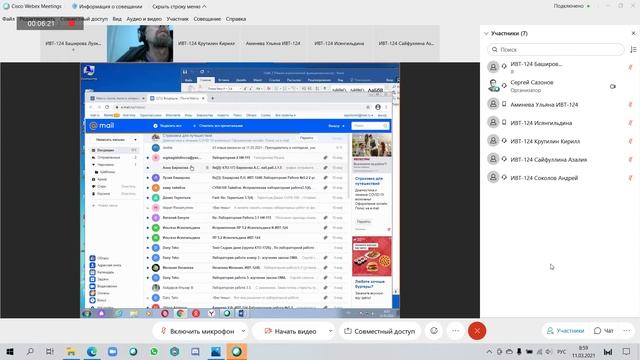This screenshot has width=640, height=360.
Task: Click headset icon next to ИВТ-124 Баширов
Action: pyautogui.click(x=504, y=66)
